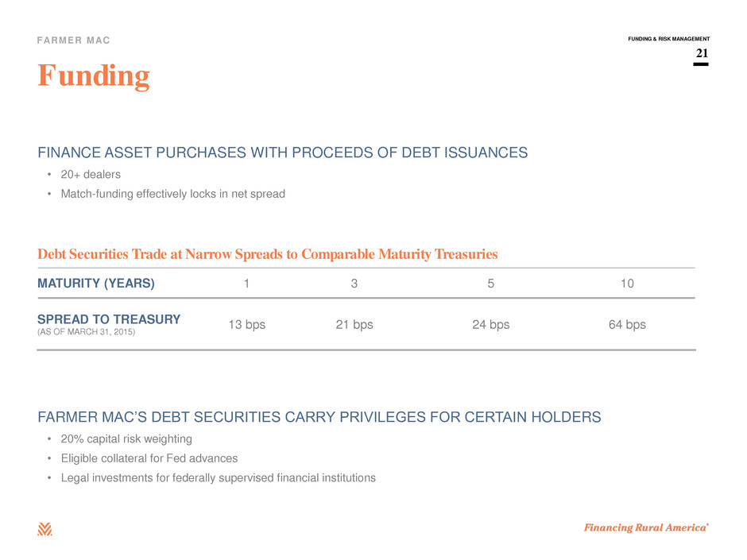Click the 64 bps spread value
Screen dimensions: 747x560
(x=627, y=325)
